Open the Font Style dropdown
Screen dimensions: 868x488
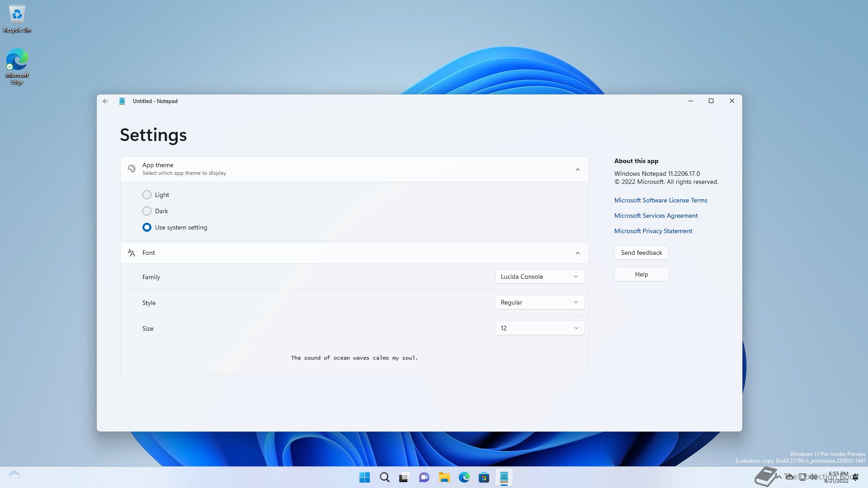(540, 302)
